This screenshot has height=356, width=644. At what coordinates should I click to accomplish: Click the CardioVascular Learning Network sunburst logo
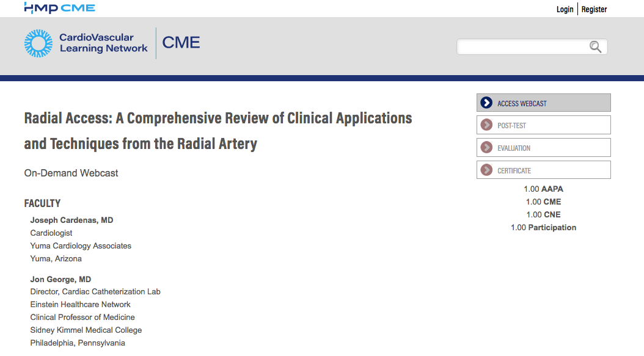[x=38, y=43]
